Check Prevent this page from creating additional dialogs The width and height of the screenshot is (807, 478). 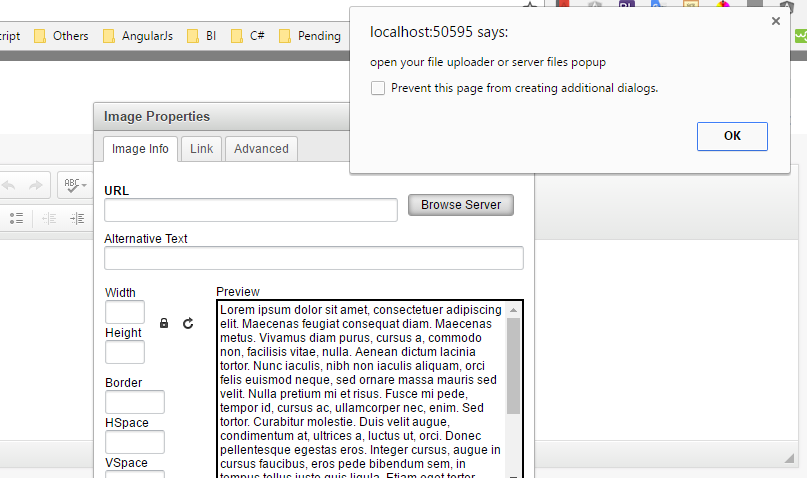pos(378,88)
